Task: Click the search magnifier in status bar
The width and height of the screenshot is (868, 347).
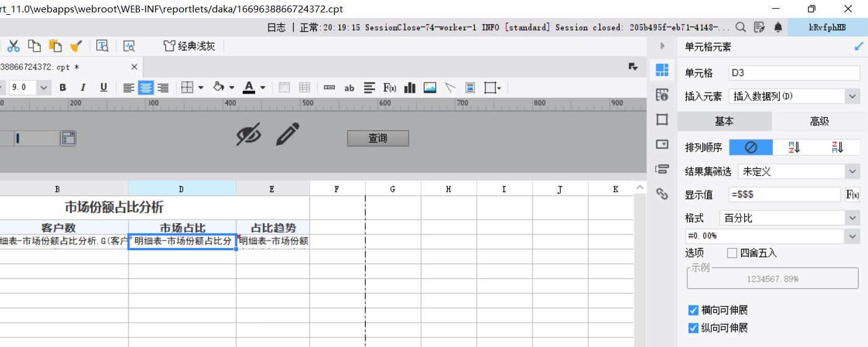Action: pyautogui.click(x=741, y=27)
